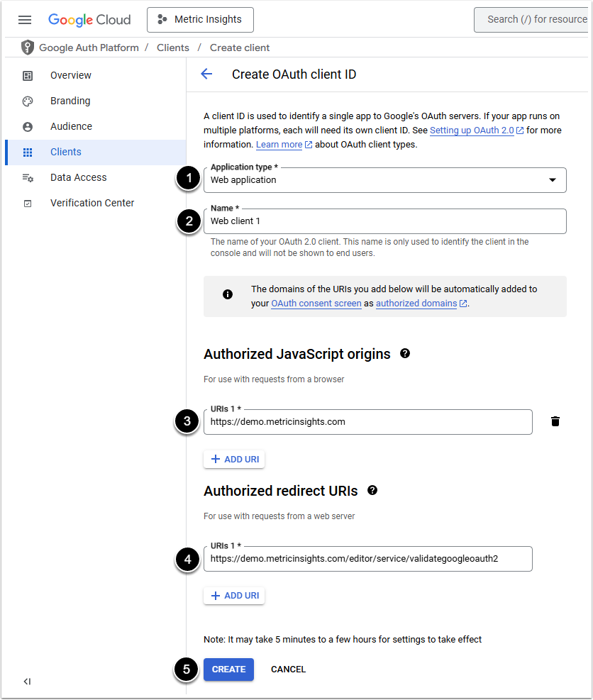Image resolution: width=593 pixels, height=700 pixels.
Task: Click help icon next to Authorized JavaScript origins
Action: click(405, 353)
